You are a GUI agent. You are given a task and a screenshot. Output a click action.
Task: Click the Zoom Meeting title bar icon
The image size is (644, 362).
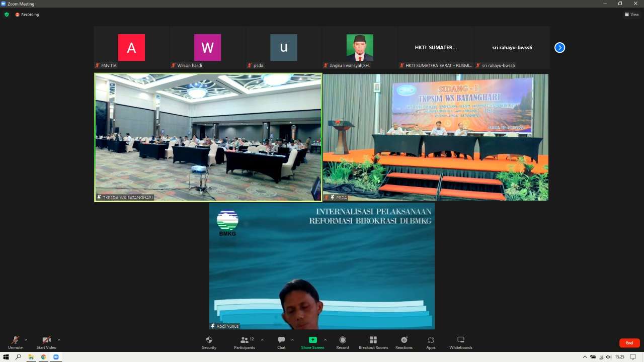coord(4,4)
